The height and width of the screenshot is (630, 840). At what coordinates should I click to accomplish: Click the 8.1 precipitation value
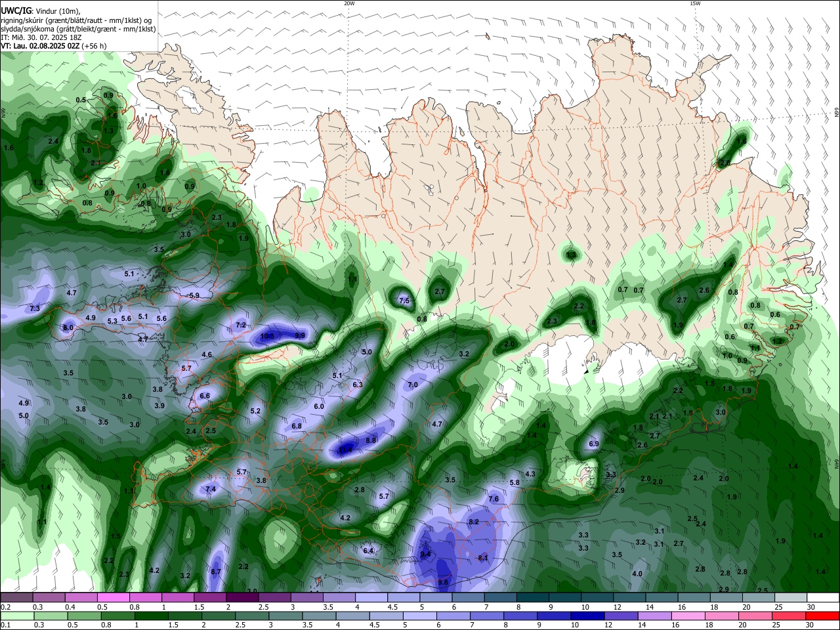pos(483,558)
